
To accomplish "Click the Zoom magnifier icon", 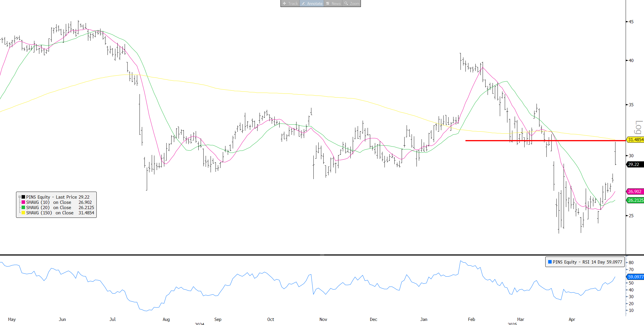I will [346, 3].
